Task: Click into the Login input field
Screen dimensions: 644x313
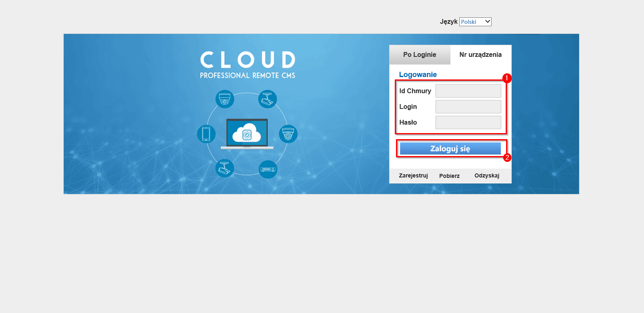Action: point(468,106)
